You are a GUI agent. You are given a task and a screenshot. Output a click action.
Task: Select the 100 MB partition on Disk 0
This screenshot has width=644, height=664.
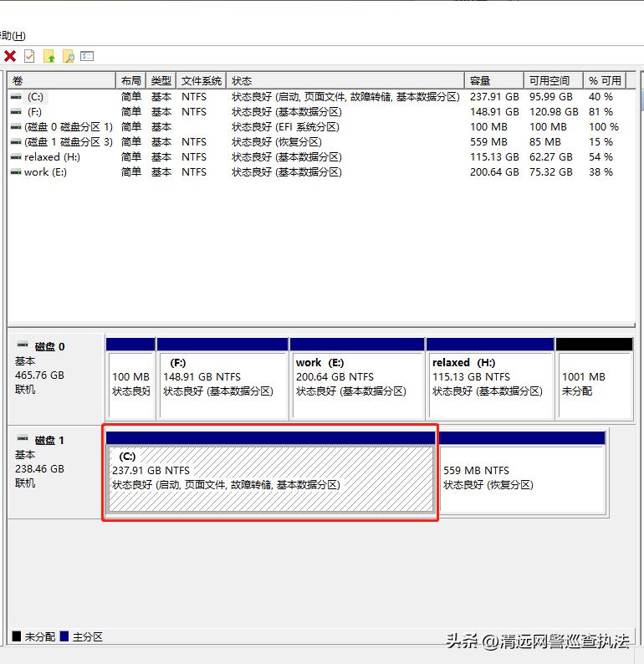coord(130,379)
